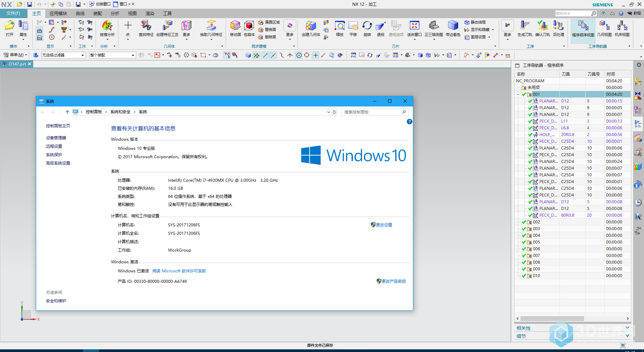Click the 透视 perspective icon

click(380, 28)
